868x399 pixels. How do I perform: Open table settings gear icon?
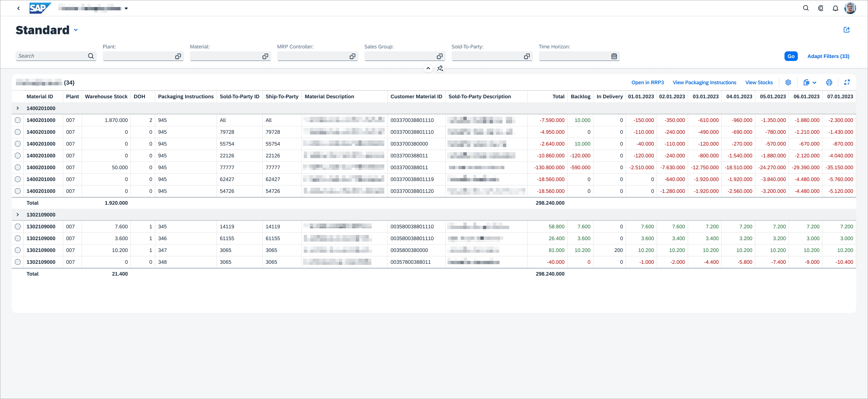click(788, 82)
